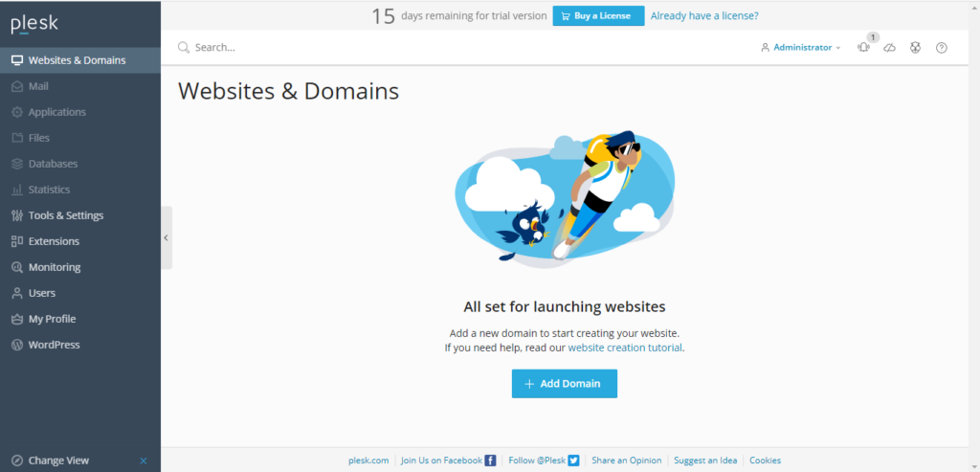Viewport: 980px width, 472px height.
Task: Click the cloud sync status icon
Action: click(x=889, y=48)
